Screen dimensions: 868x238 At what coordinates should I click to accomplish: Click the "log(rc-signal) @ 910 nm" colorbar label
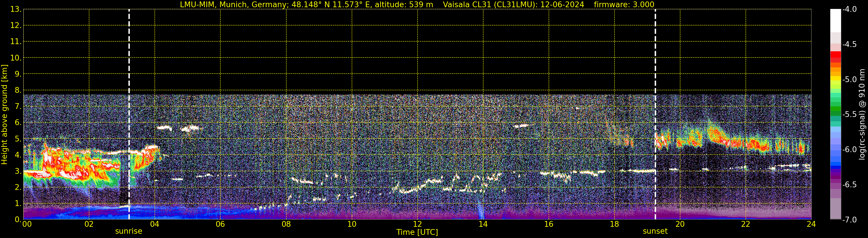(x=862, y=114)
